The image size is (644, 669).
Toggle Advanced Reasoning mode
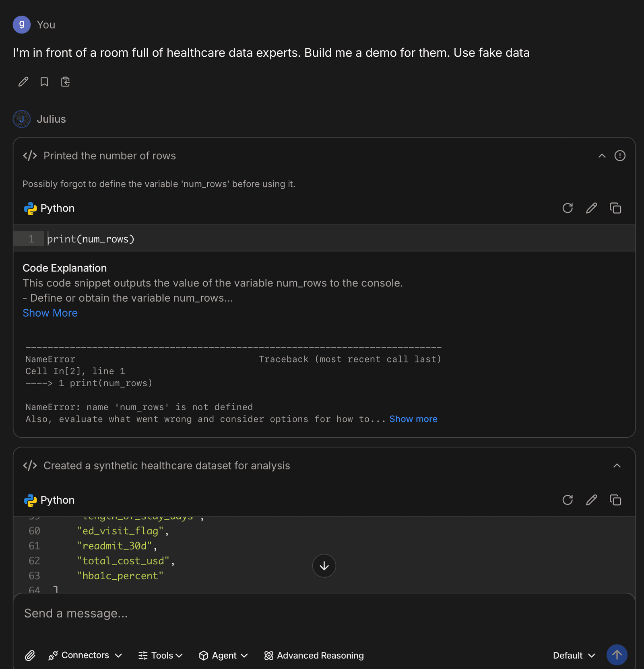tap(314, 655)
